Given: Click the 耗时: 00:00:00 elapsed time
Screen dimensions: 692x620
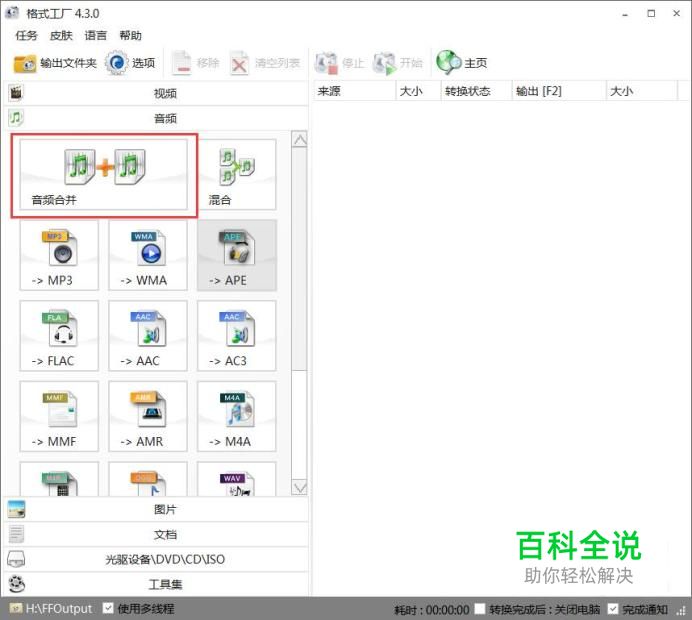Looking at the screenshot, I should click(x=431, y=609).
